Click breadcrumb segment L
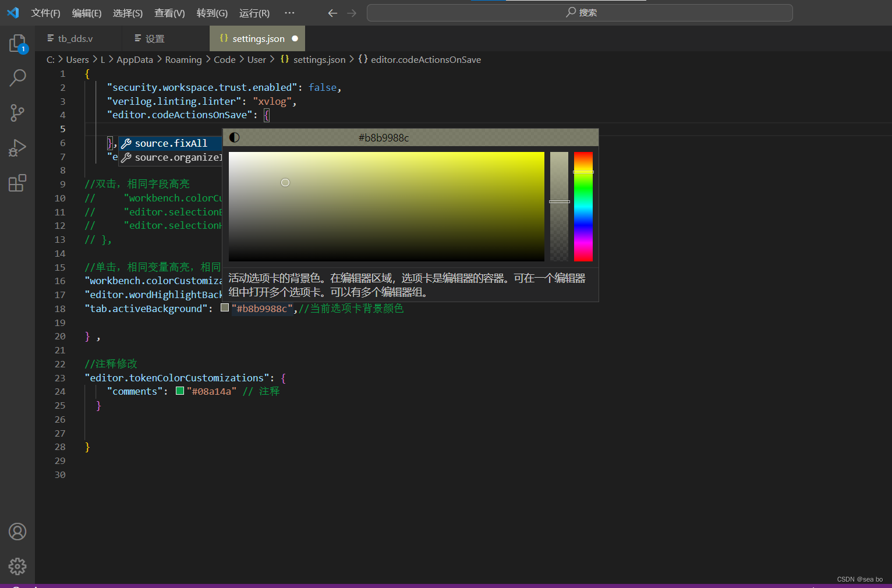Viewport: 892px width, 588px height. pyautogui.click(x=102, y=59)
